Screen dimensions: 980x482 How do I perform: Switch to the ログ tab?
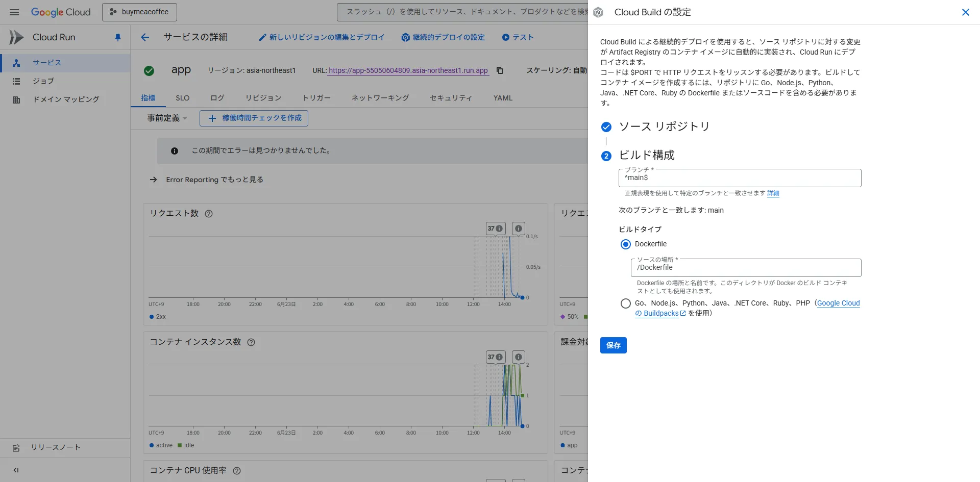coord(217,98)
